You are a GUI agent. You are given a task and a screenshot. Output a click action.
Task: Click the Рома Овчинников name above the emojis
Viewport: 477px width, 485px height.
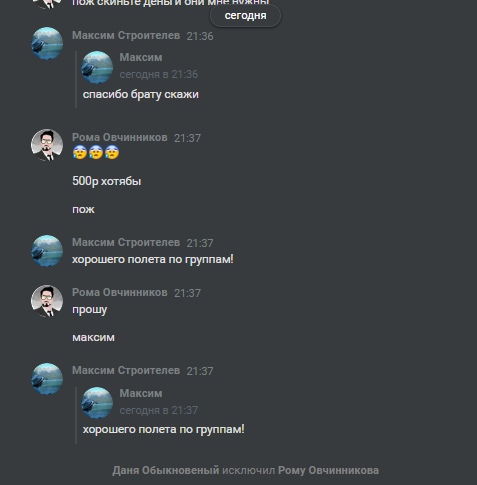coord(120,137)
